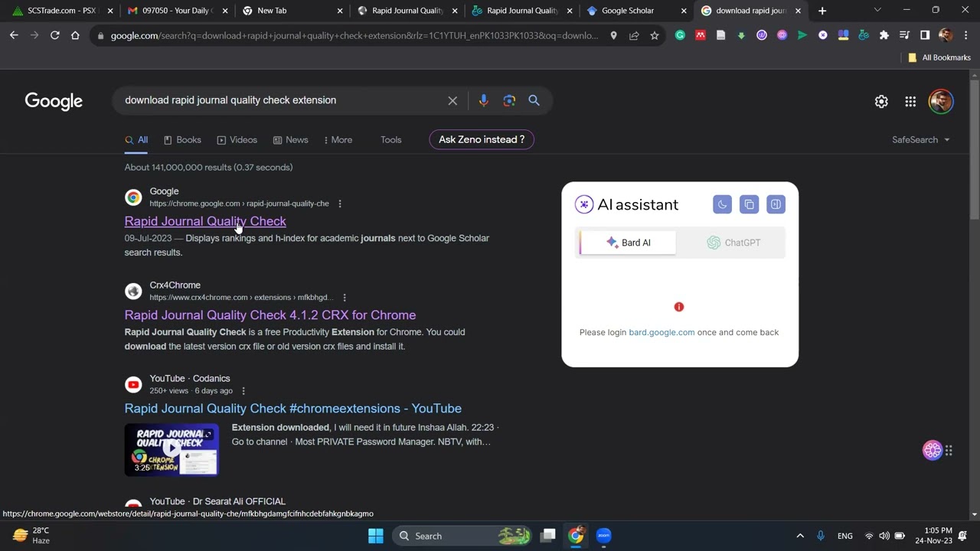Open a new browser tab
This screenshot has width=980, height=551.
point(822,11)
